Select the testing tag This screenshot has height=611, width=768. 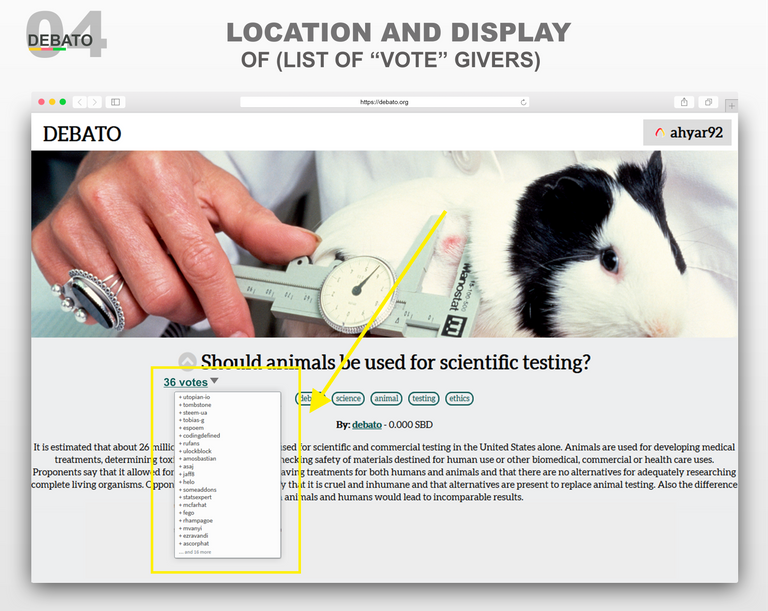point(424,398)
